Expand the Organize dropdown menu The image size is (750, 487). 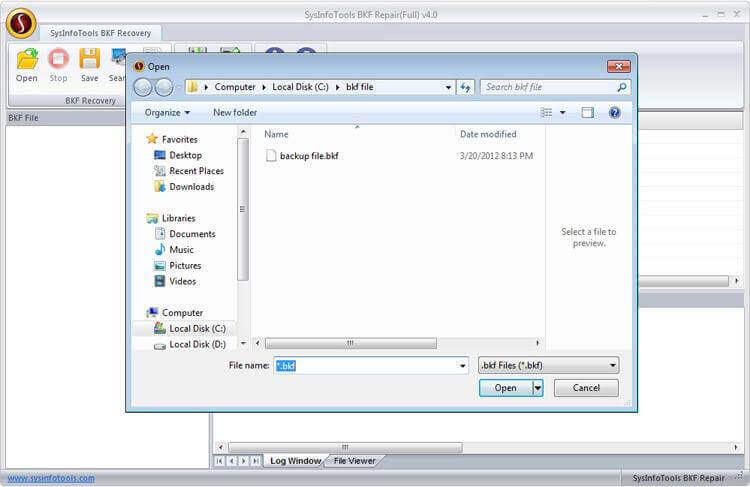pos(167,113)
